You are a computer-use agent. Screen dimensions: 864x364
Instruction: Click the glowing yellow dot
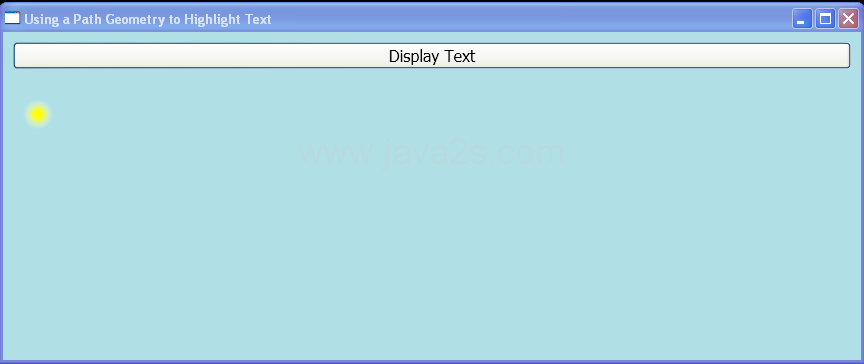37,115
